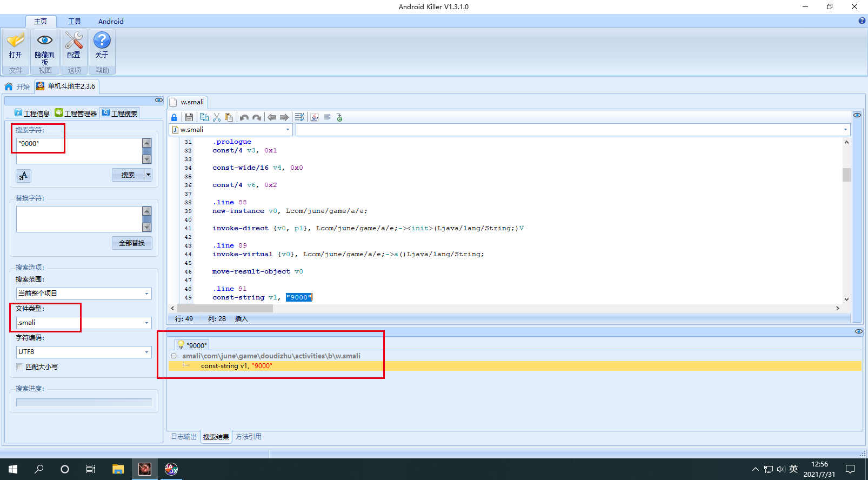
Task: Open 工程管理器 tab
Action: 76,113
